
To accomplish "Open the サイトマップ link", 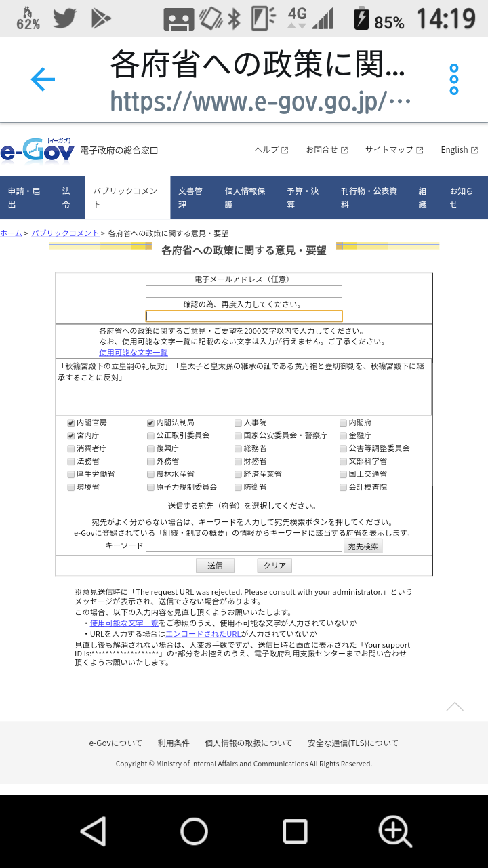I will (394, 150).
